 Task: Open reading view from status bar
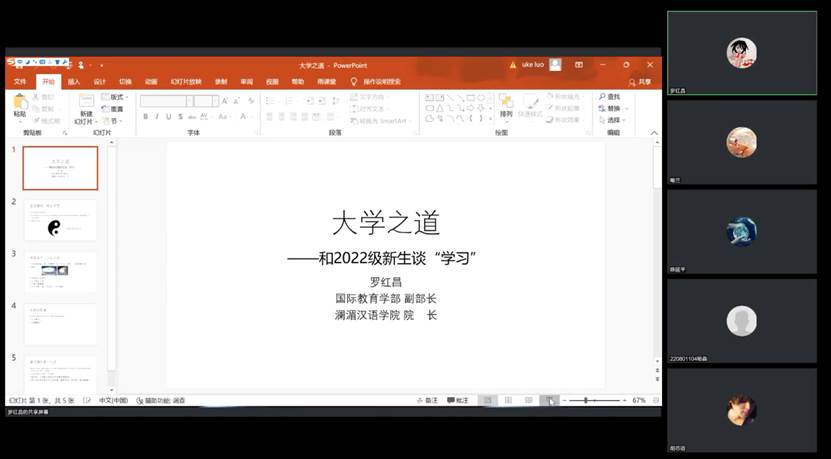click(x=528, y=400)
